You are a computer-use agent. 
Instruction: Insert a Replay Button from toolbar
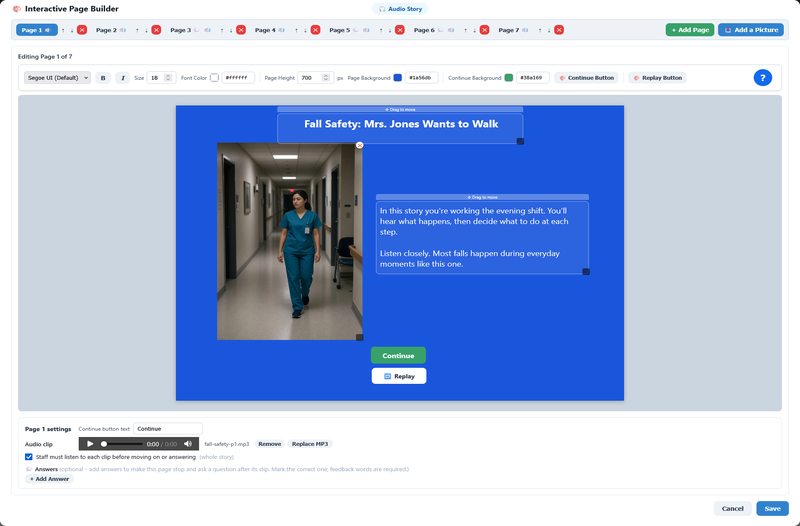[657, 78]
